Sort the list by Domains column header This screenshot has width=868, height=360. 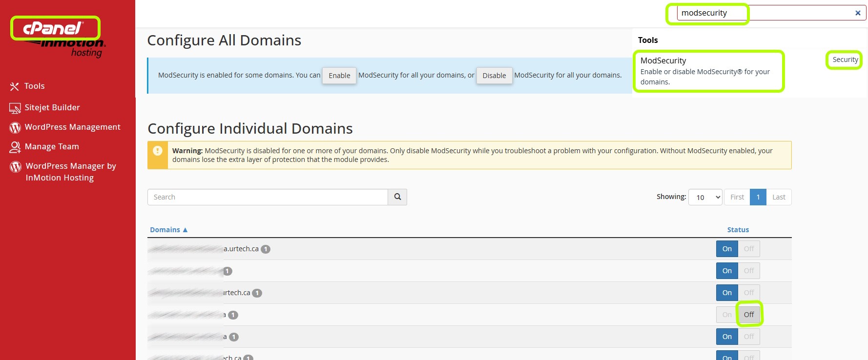[165, 230]
